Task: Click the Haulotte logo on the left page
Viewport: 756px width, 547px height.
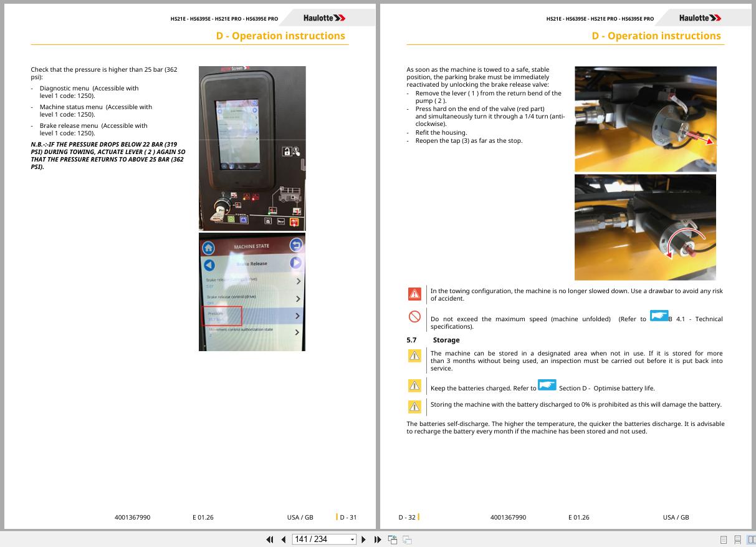Action: 325,18
